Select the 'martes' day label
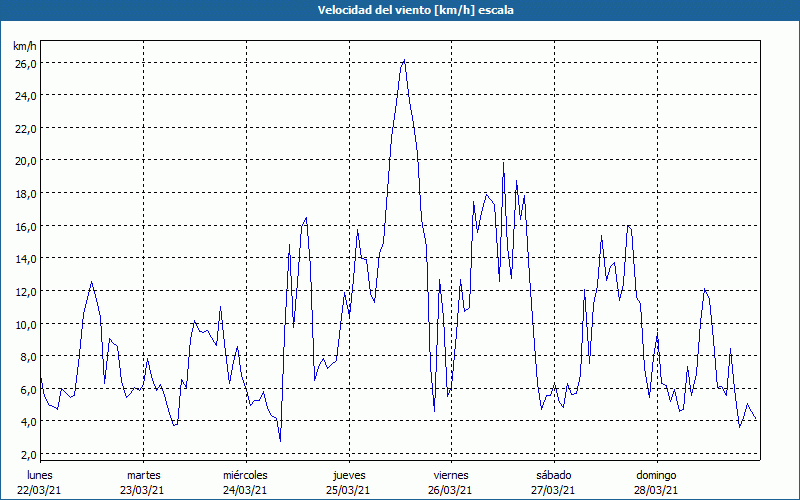Viewport: 800px width, 500px height. tap(143, 475)
